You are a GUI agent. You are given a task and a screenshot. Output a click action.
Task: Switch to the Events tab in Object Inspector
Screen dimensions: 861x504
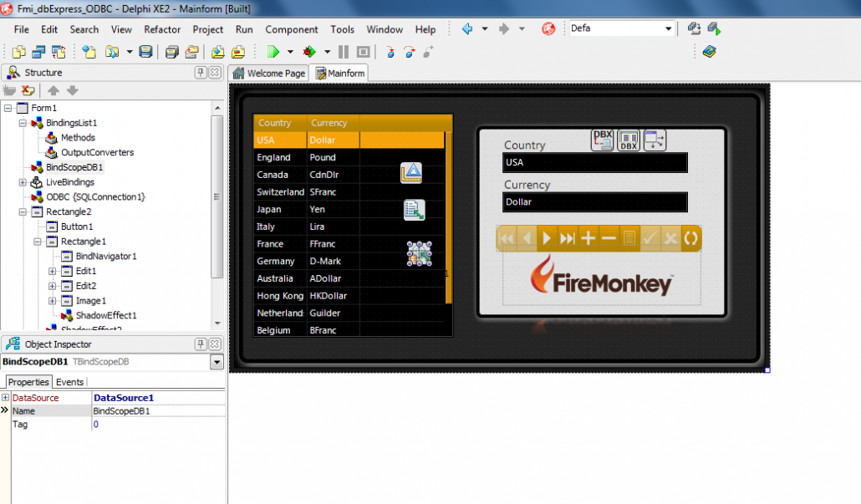70,381
